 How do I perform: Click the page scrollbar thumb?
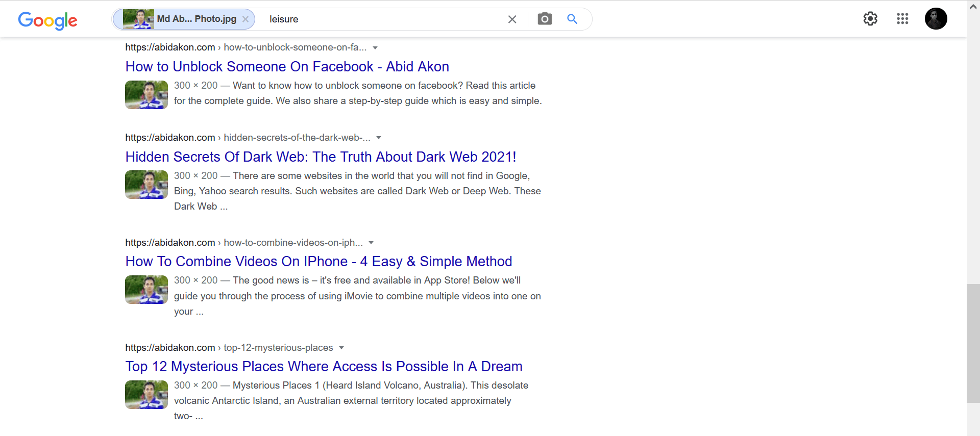pyautogui.click(x=973, y=343)
